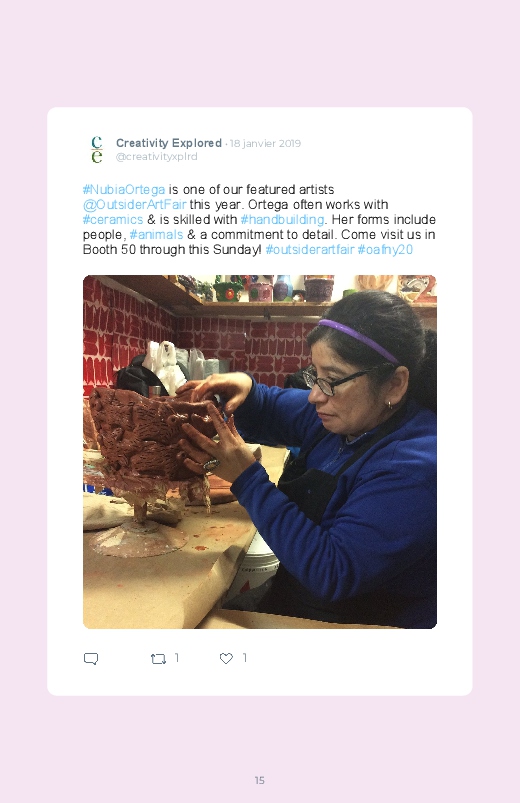
Task: Open the #outsiderartfair hashtag
Action: (310, 249)
